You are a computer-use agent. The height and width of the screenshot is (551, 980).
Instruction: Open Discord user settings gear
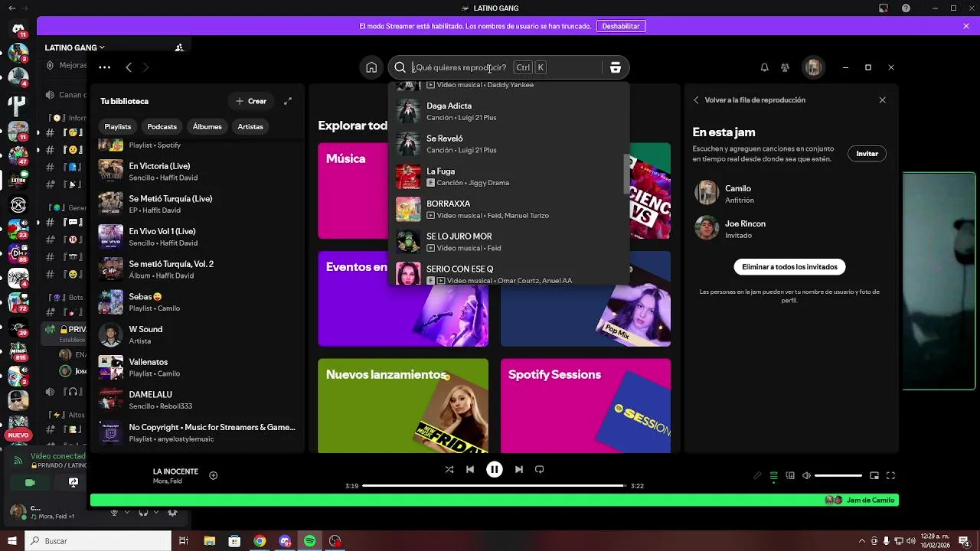pyautogui.click(x=172, y=513)
